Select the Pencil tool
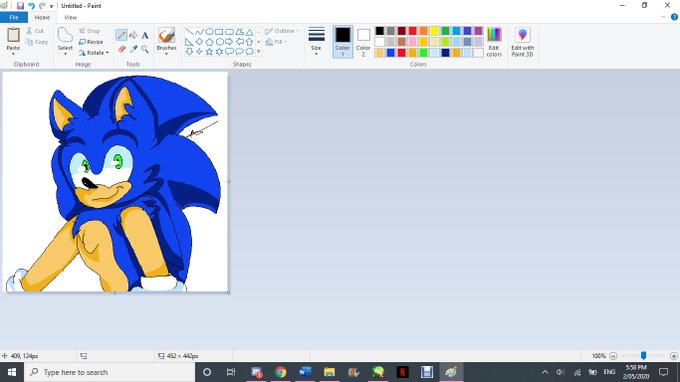The width and height of the screenshot is (680, 382). 121,35
